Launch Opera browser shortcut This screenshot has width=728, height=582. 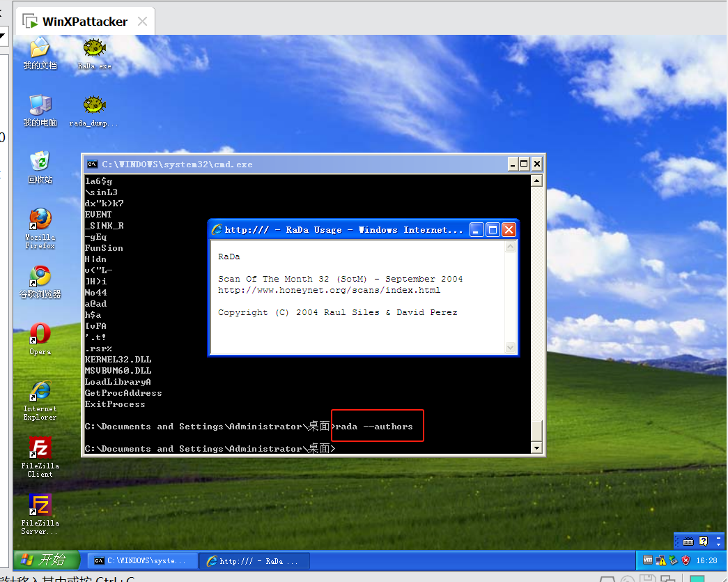(x=40, y=339)
